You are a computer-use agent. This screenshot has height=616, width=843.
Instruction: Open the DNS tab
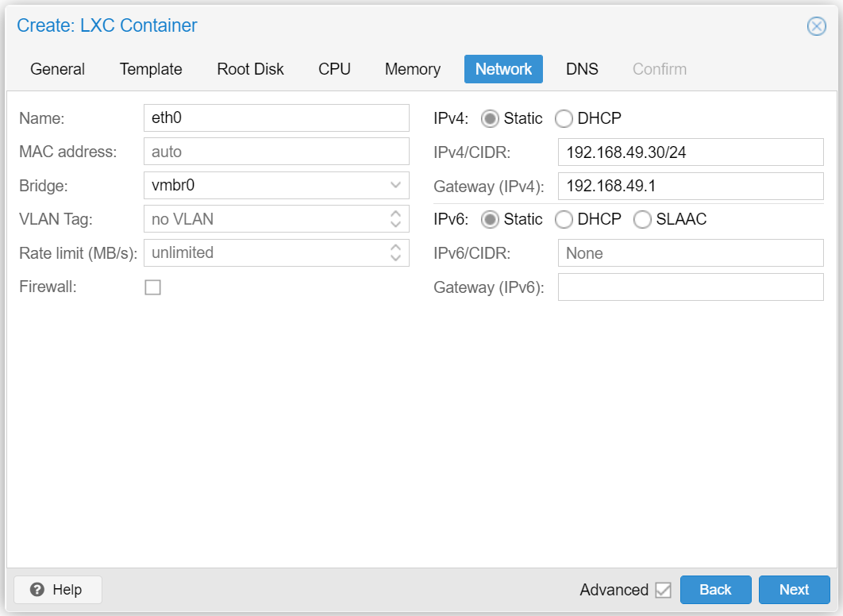click(582, 69)
